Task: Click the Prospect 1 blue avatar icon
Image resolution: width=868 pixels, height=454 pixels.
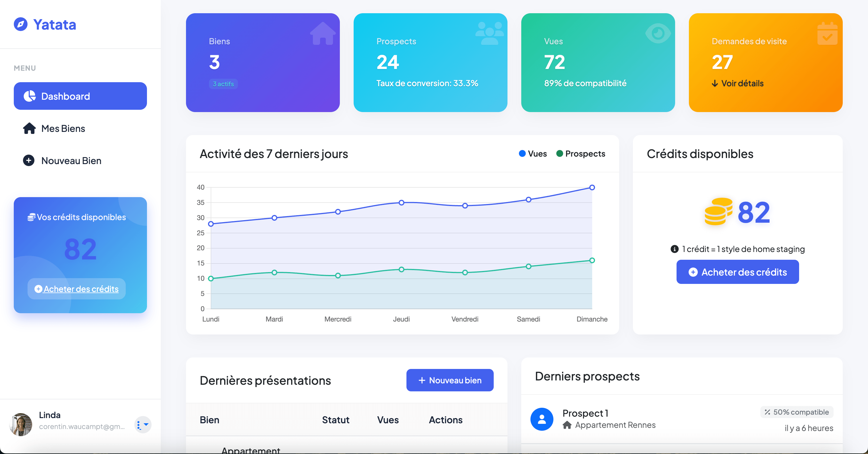Action: coord(541,419)
